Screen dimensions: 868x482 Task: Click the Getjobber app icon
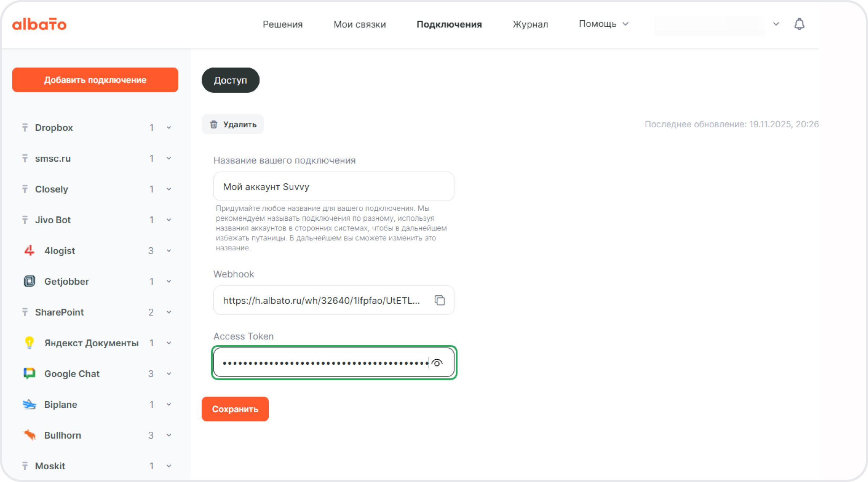click(x=29, y=281)
